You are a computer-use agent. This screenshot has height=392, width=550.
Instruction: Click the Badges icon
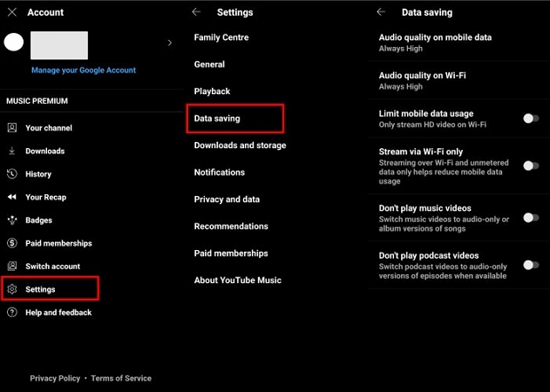(12, 220)
